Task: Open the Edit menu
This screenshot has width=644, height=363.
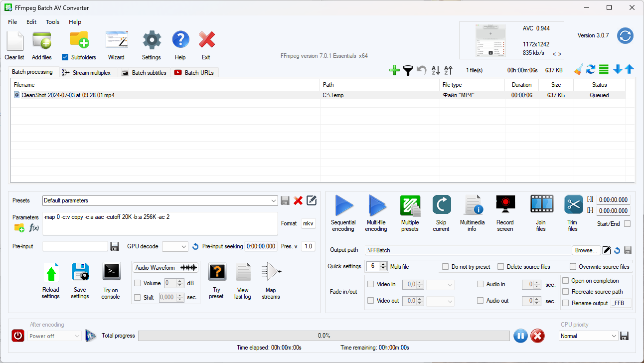Action: [x=31, y=22]
